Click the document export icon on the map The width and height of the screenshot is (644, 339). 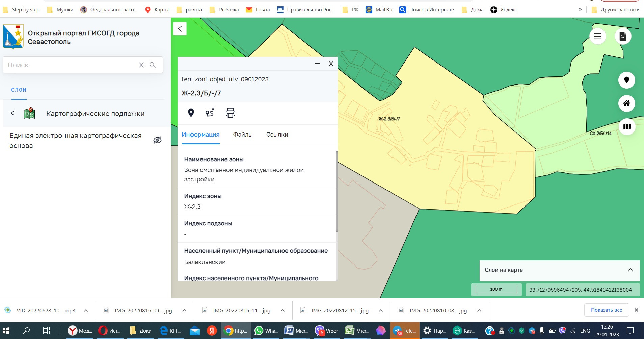click(x=623, y=36)
